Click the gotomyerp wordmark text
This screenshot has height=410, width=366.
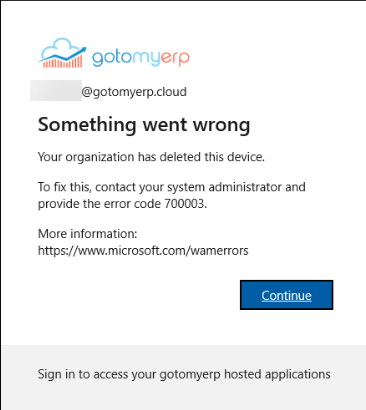point(141,58)
